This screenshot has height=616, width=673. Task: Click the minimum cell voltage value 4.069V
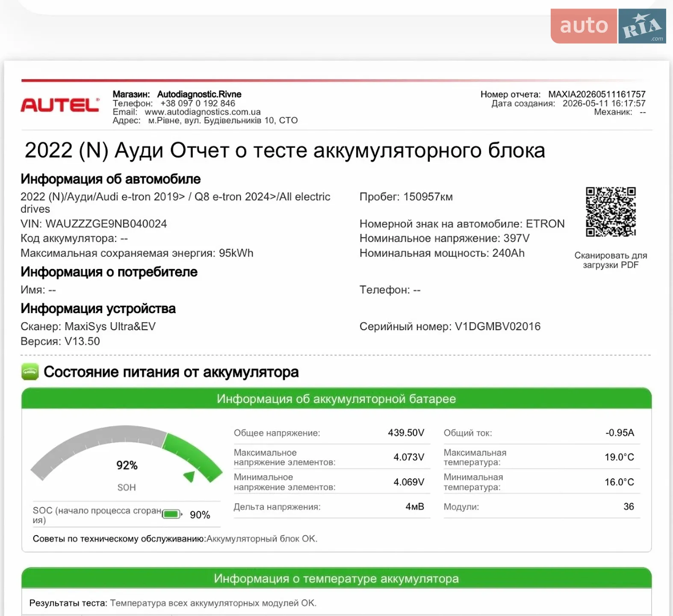click(x=409, y=482)
